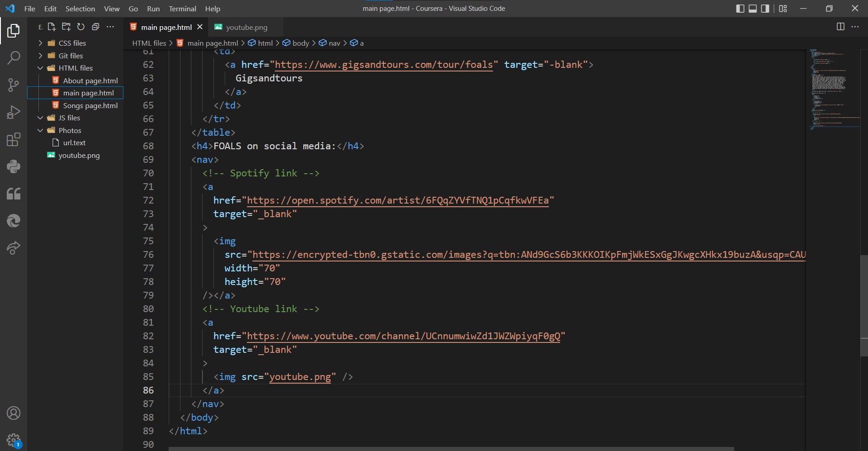Collapse all folders in explorer

pyautogui.click(x=95, y=27)
